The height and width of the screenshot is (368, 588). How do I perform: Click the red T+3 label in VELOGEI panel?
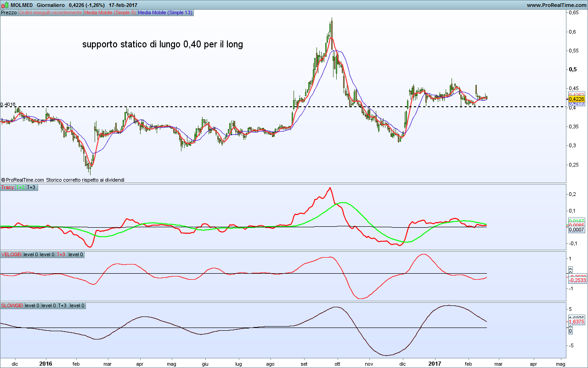61,254
